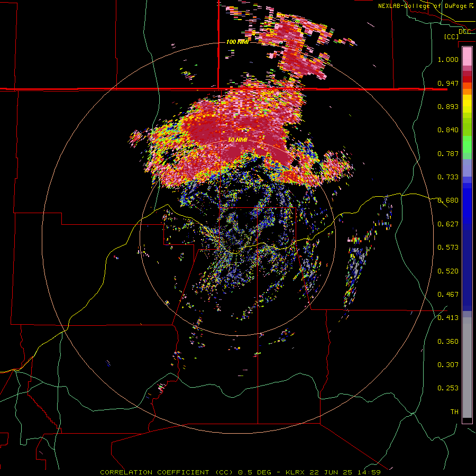Select the 0.840 legend value
This screenshot has height=476, width=476.
pyautogui.click(x=448, y=130)
